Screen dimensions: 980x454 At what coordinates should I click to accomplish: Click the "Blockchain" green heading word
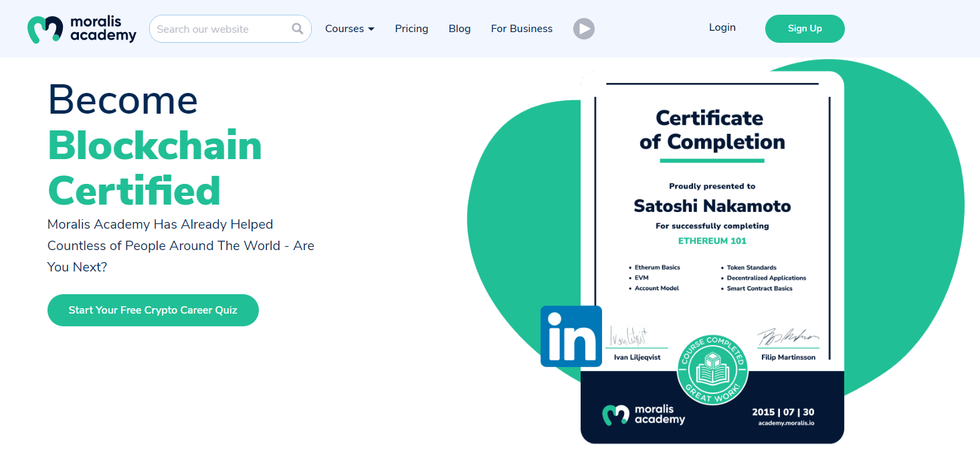[155, 145]
